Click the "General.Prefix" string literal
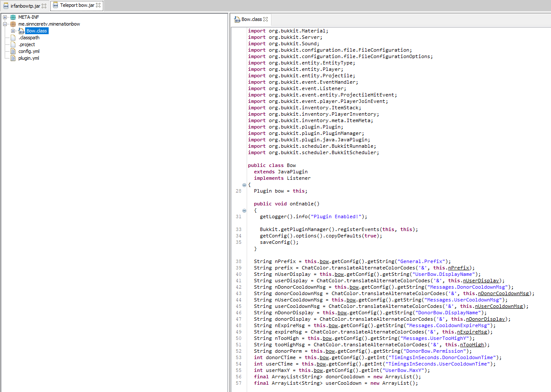The width and height of the screenshot is (551, 392). [x=421, y=262]
